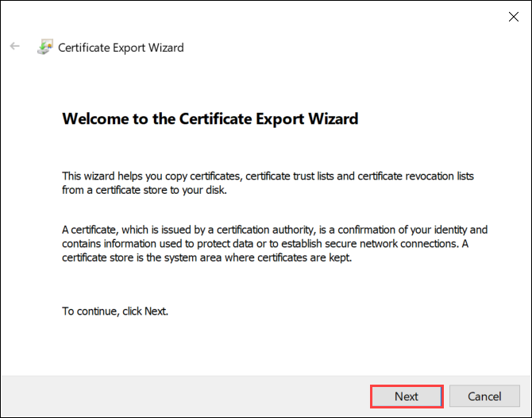This screenshot has width=532, height=418.
Task: Close the wizard with the X button
Action: (513, 17)
